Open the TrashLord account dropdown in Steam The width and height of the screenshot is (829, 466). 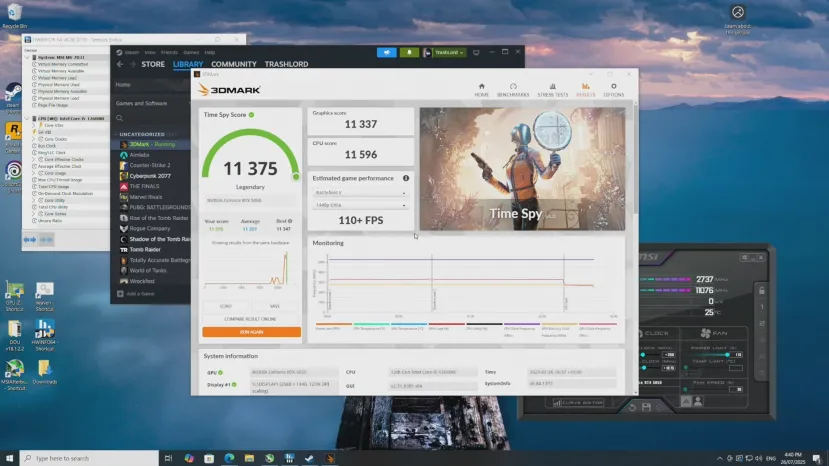(x=445, y=52)
